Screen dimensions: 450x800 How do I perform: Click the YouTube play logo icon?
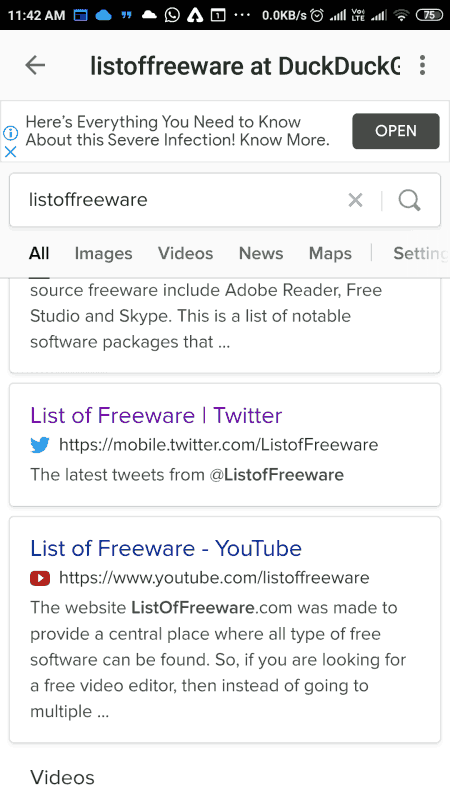pyautogui.click(x=40, y=578)
